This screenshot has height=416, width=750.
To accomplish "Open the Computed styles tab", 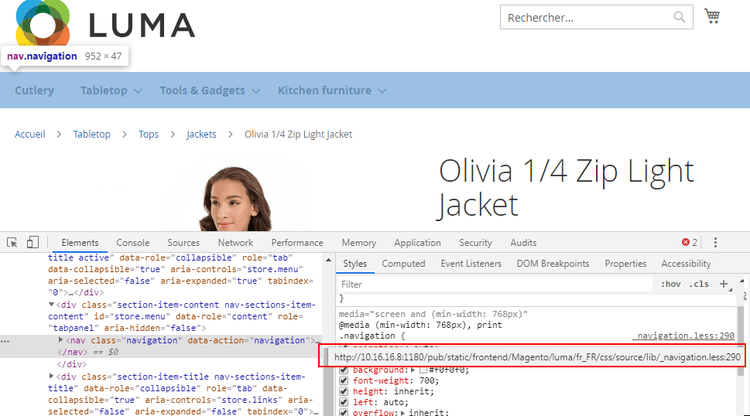I will 403,264.
